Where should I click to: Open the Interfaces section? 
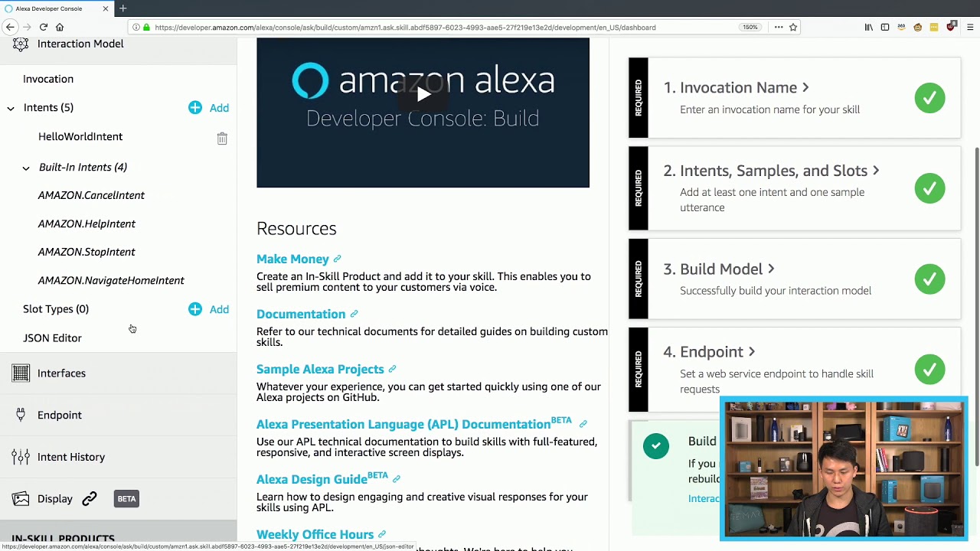point(61,373)
